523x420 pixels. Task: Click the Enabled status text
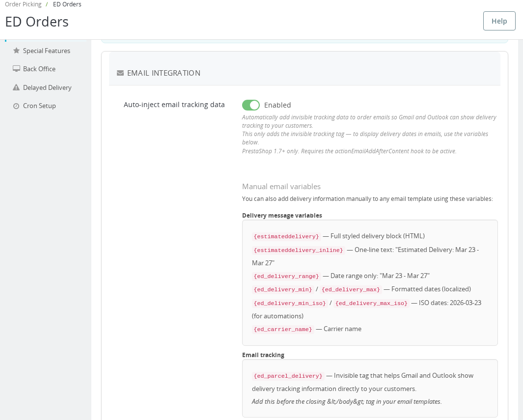coord(277,105)
